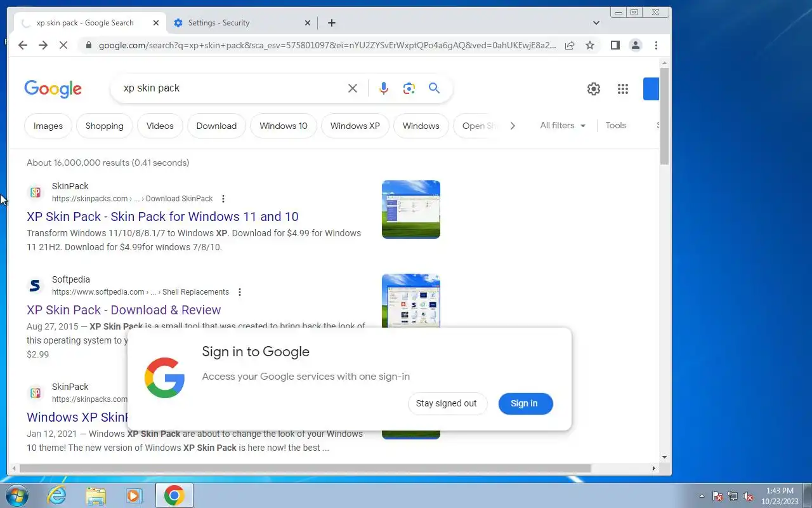Open Windows Explorer folder in taskbar
This screenshot has width=812, height=508.
pyautogui.click(x=96, y=495)
